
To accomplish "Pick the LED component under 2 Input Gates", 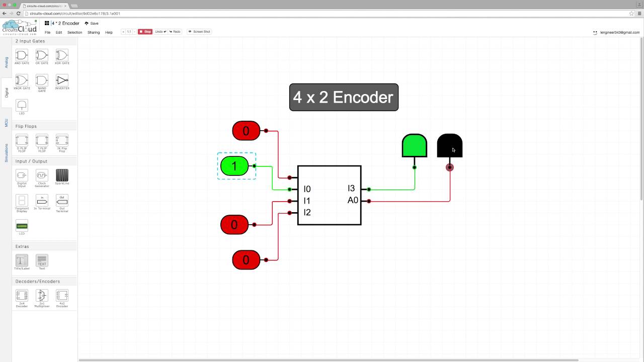I will pos(22,107).
